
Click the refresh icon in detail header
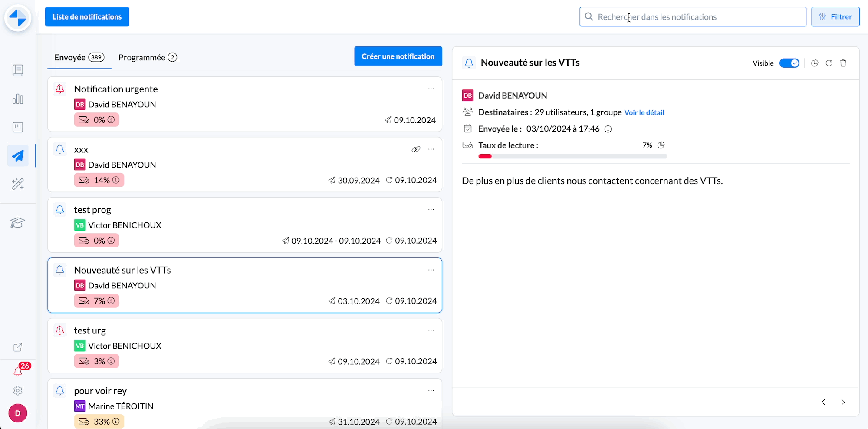coord(829,63)
